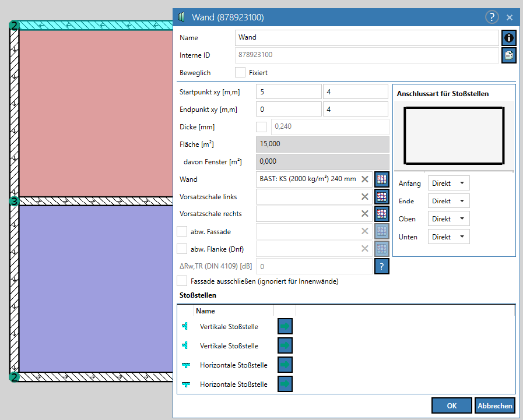Click the Anschlussart wall preview diagram
523x420 pixels.
coord(454,136)
